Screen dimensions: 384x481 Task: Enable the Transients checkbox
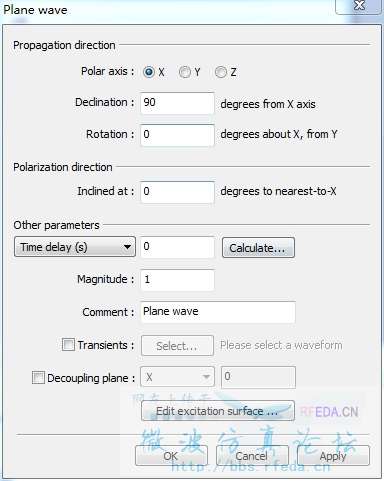pos(68,345)
